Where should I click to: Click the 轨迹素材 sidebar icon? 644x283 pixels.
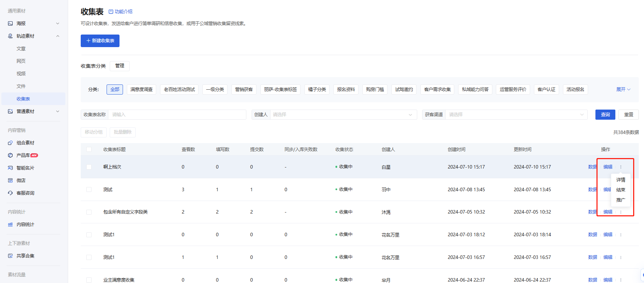(10, 36)
